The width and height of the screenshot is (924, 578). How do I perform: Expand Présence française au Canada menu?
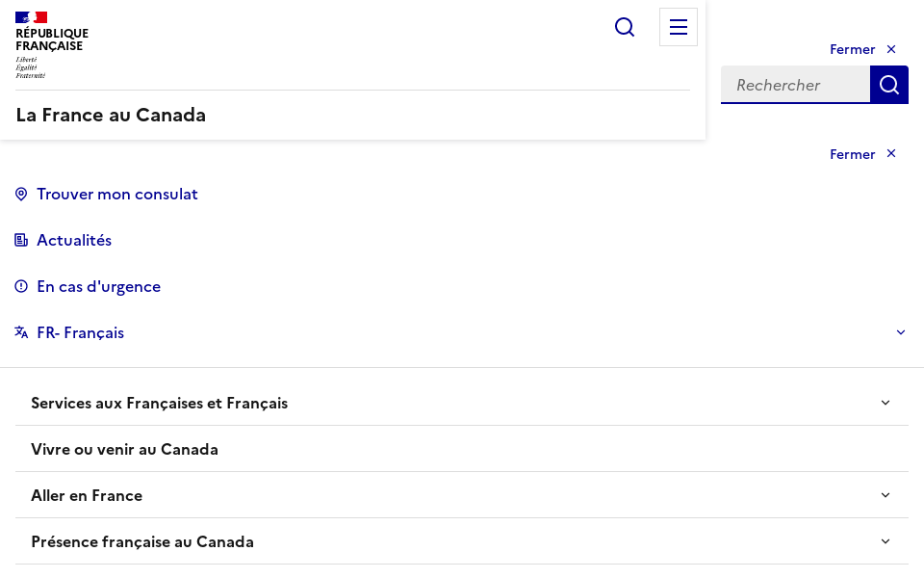pos(885,541)
